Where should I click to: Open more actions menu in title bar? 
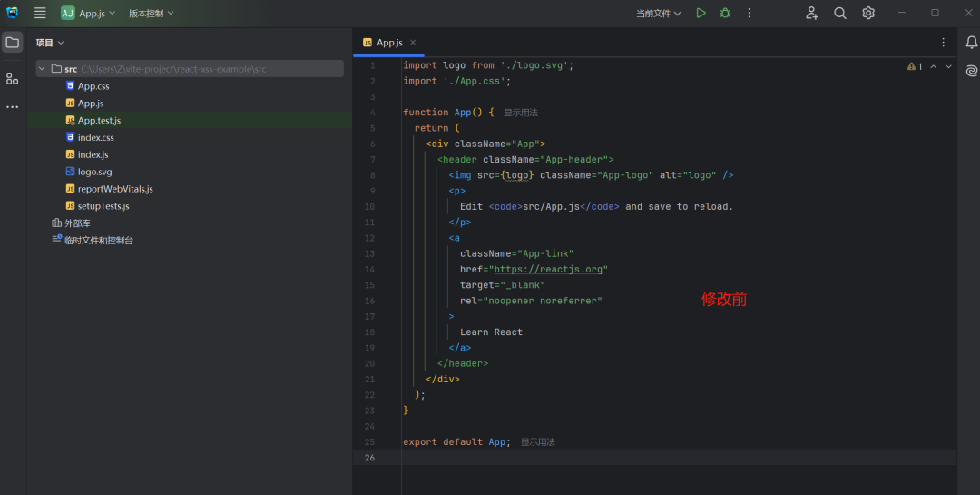[x=750, y=13]
